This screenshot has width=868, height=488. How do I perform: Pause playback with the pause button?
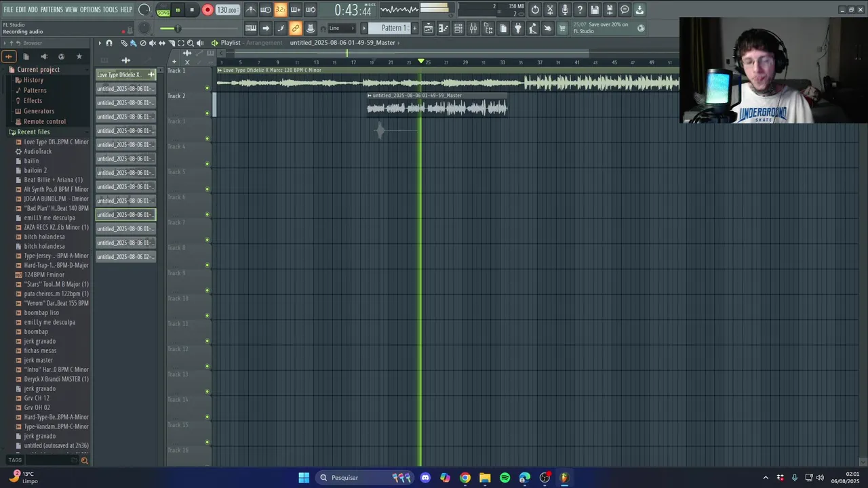pyautogui.click(x=178, y=10)
